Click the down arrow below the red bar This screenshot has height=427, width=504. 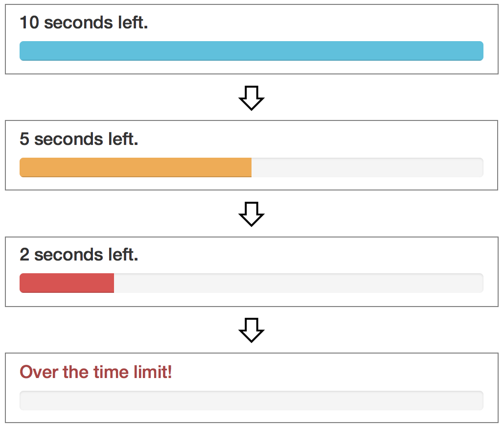252,331
